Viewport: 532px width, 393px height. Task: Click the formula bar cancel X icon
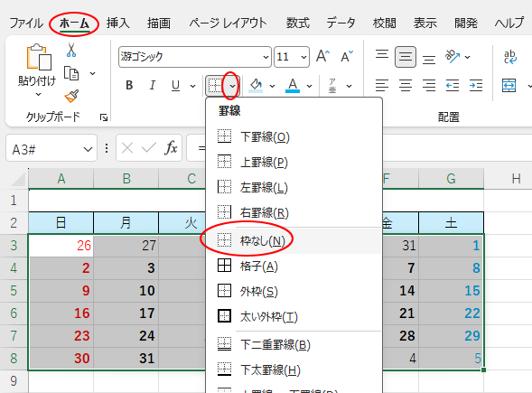click(127, 148)
